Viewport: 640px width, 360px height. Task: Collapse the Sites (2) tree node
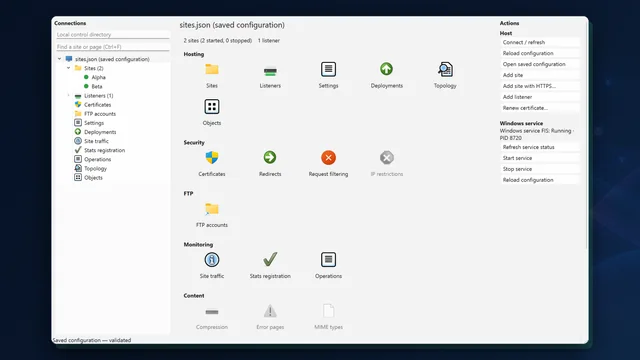tap(69, 68)
